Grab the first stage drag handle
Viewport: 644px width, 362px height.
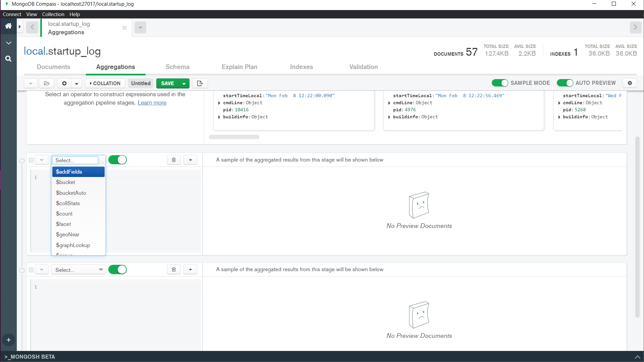pyautogui.click(x=31, y=160)
